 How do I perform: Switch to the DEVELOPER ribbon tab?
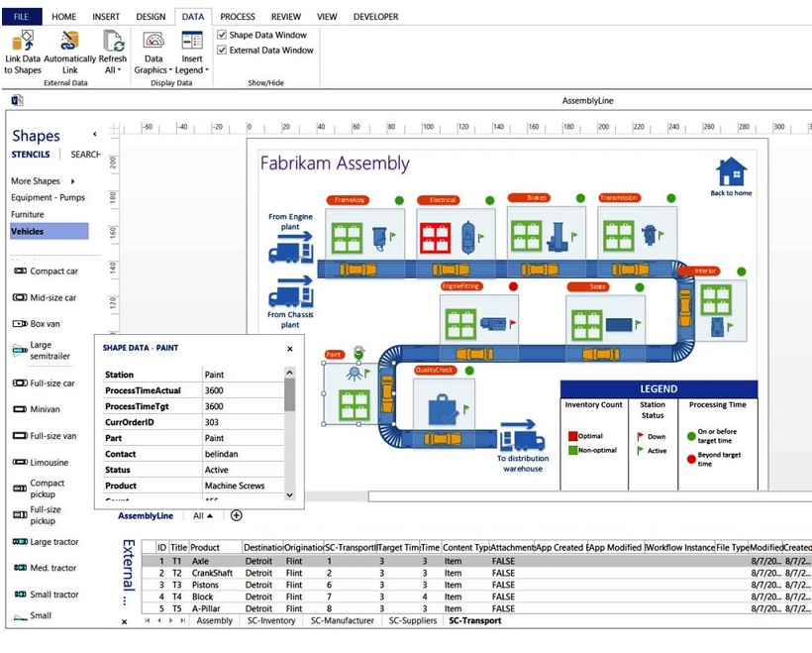(x=375, y=17)
